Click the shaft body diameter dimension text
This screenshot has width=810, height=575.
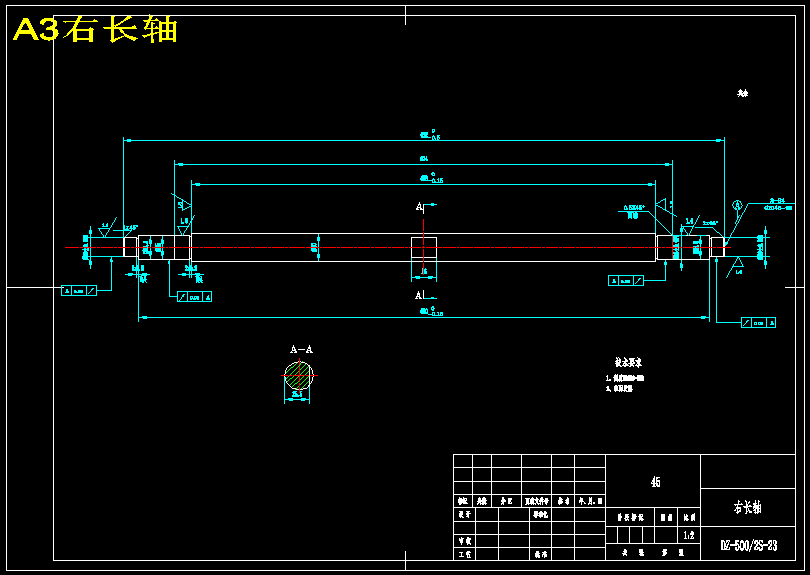pyautogui.click(x=314, y=247)
